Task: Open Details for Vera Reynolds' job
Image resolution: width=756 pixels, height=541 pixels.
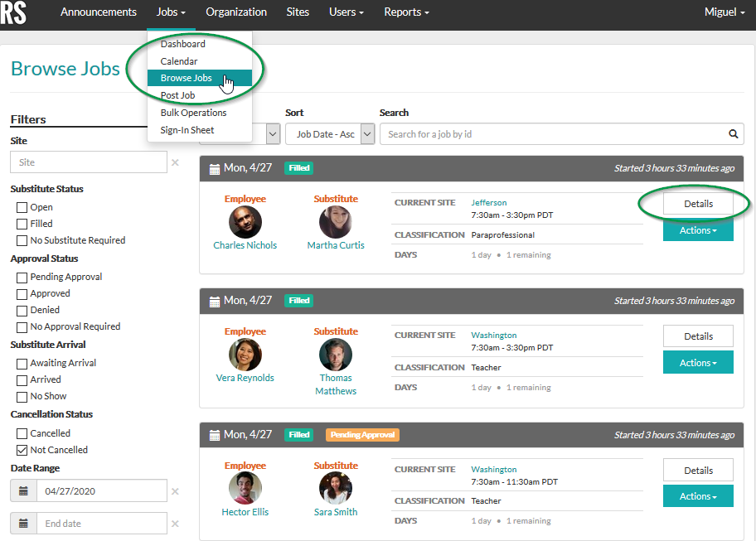Action: (698, 336)
